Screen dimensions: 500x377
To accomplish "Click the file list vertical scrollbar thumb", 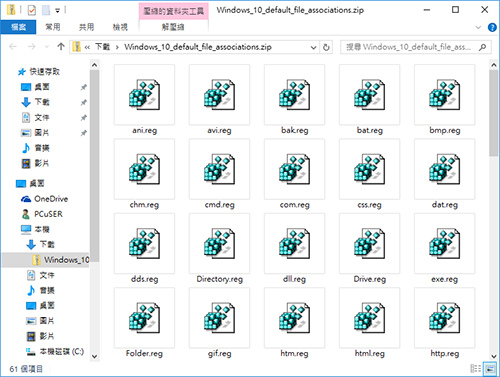I will 494,113.
